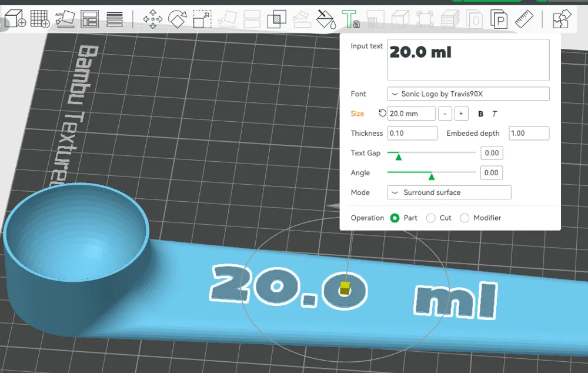The width and height of the screenshot is (588, 373).
Task: Select the Modifier operation radio button
Action: (x=465, y=218)
